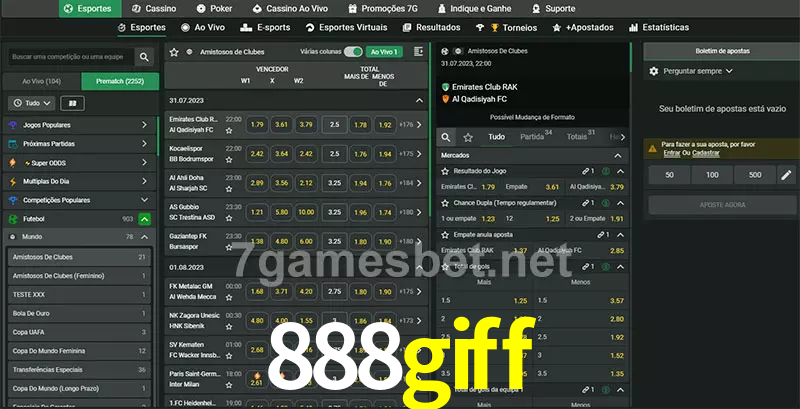Go to Promoções 7G

383,9
